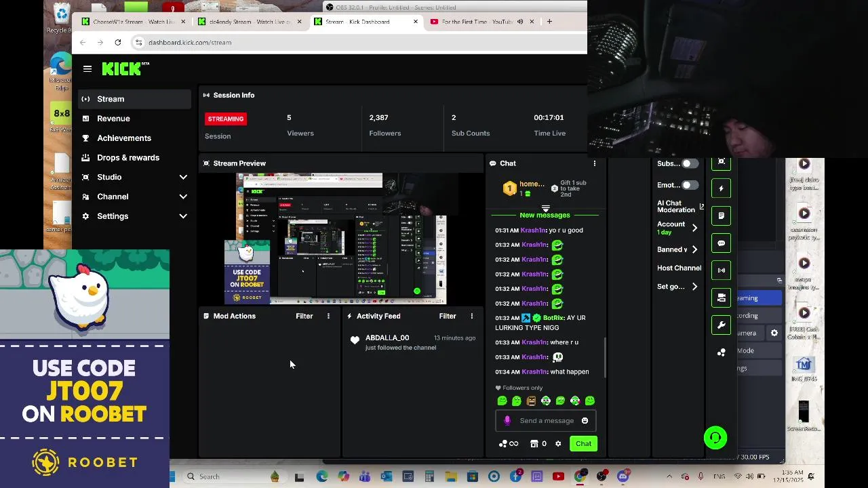The width and height of the screenshot is (868, 488).
Task: Open the Stream sidebar page
Action: coord(134,99)
